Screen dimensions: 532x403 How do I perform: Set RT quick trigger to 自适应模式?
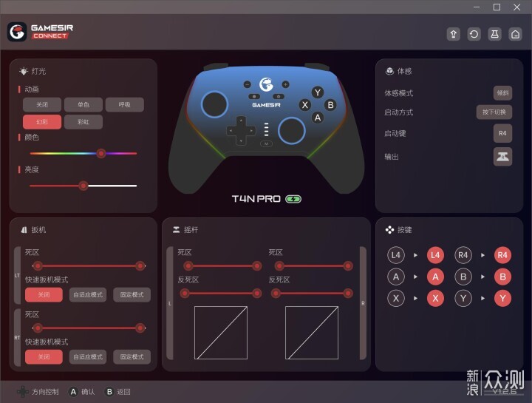88,357
